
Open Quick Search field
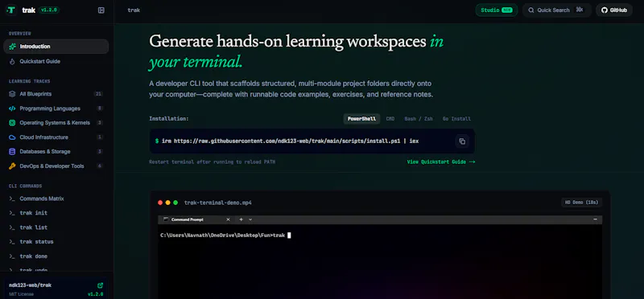pos(556,10)
